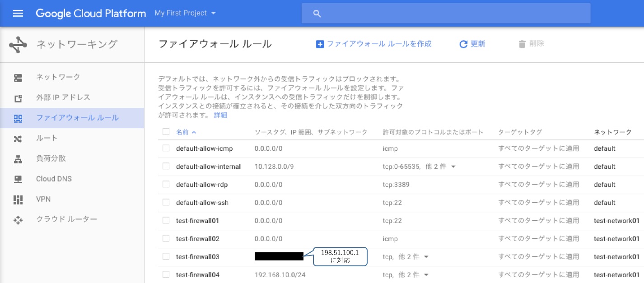
Task: Click the Networking section icon
Action: [18, 45]
